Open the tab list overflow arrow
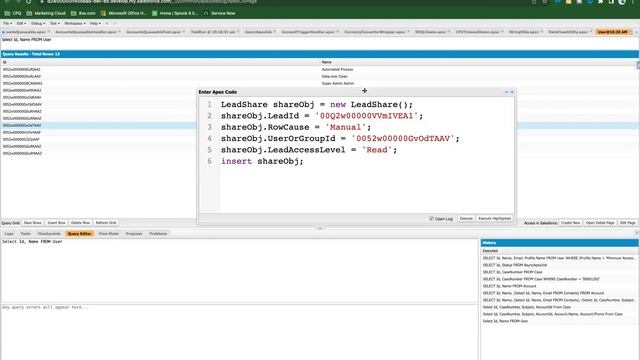Screen dimensions: 640x360 (x=636, y=32)
